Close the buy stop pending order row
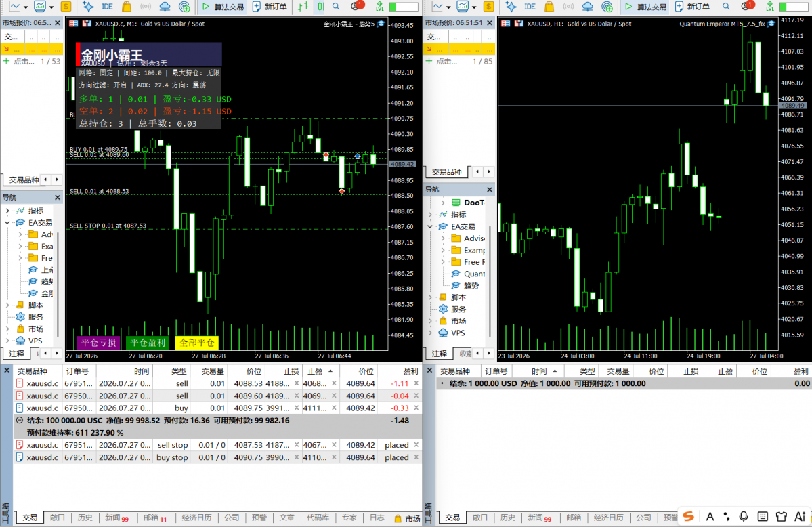The height and width of the screenshot is (527, 812). (416, 457)
